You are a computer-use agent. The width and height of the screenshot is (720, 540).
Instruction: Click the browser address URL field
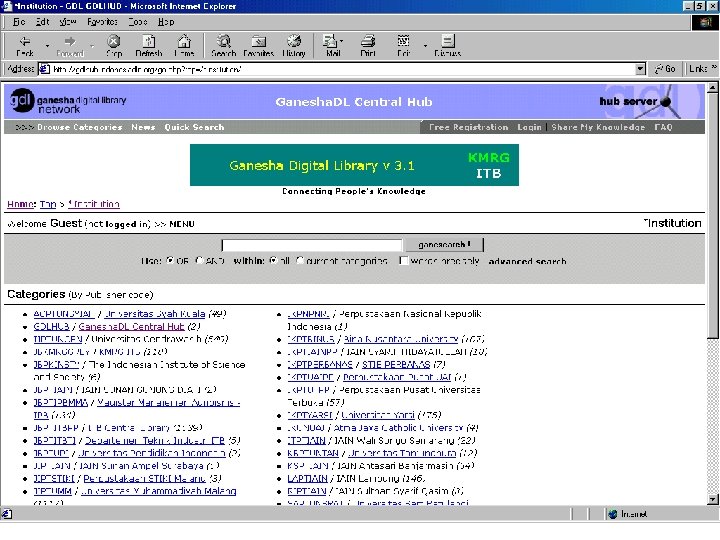coord(342,69)
